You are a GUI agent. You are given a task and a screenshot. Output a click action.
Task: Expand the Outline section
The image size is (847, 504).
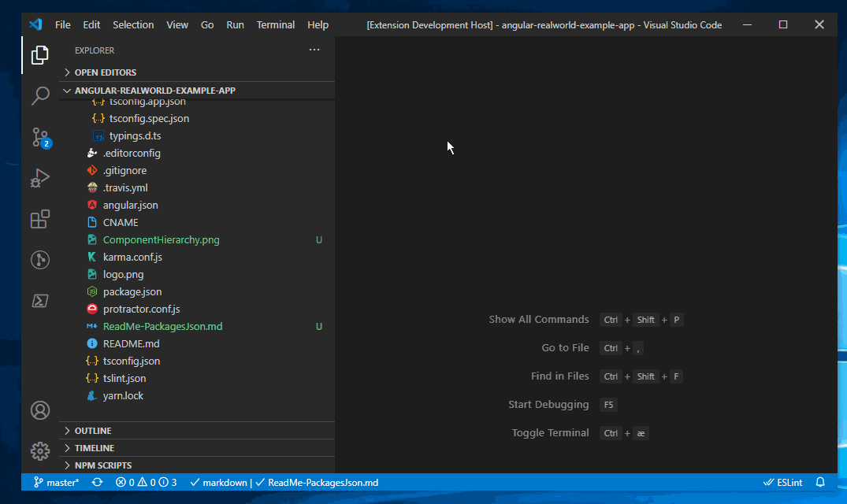click(197, 431)
